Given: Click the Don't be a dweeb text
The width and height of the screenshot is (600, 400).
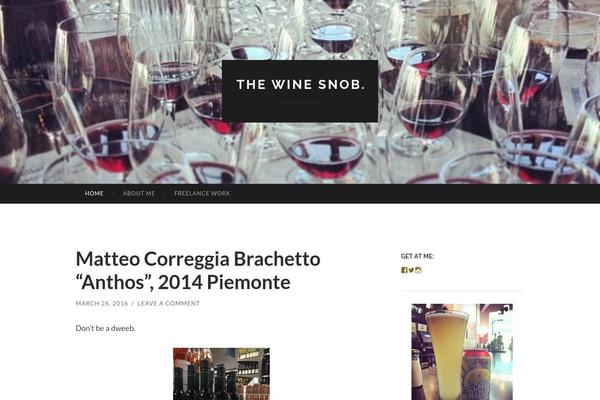Looking at the screenshot, I should coord(105,328).
